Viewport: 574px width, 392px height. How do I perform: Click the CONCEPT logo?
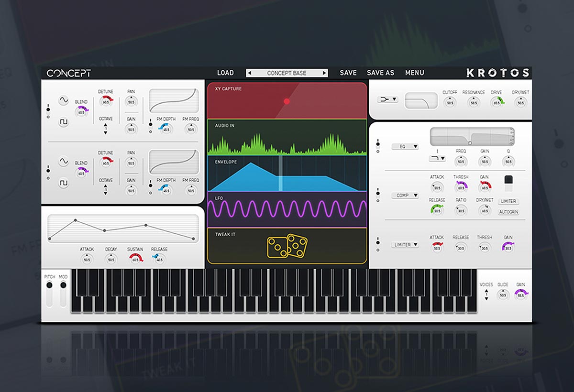click(68, 73)
